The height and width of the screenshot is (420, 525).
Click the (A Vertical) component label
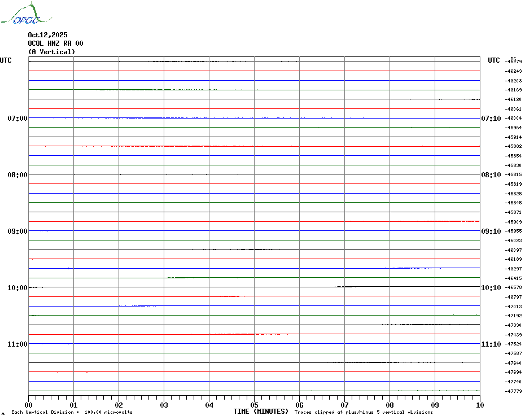pos(51,52)
